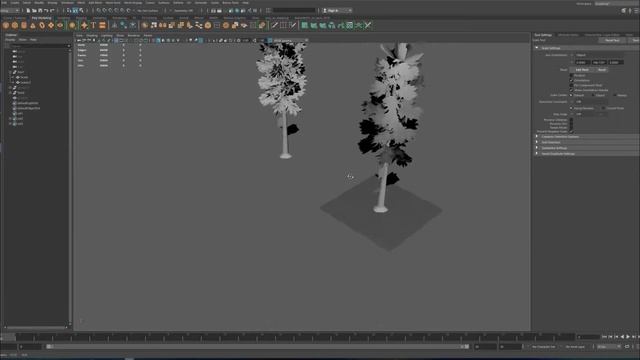
Task: Enable Snap to Points icon
Action: (111, 11)
